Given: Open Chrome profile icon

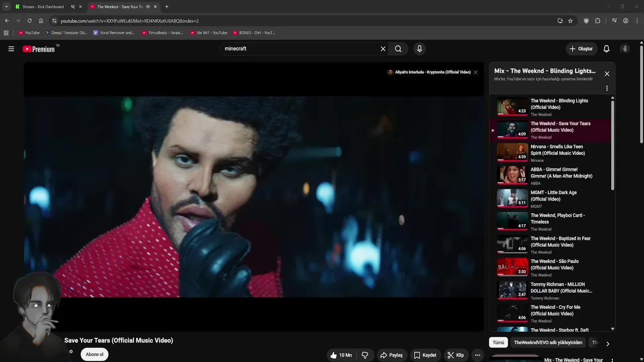Looking at the screenshot, I should 625,21.
